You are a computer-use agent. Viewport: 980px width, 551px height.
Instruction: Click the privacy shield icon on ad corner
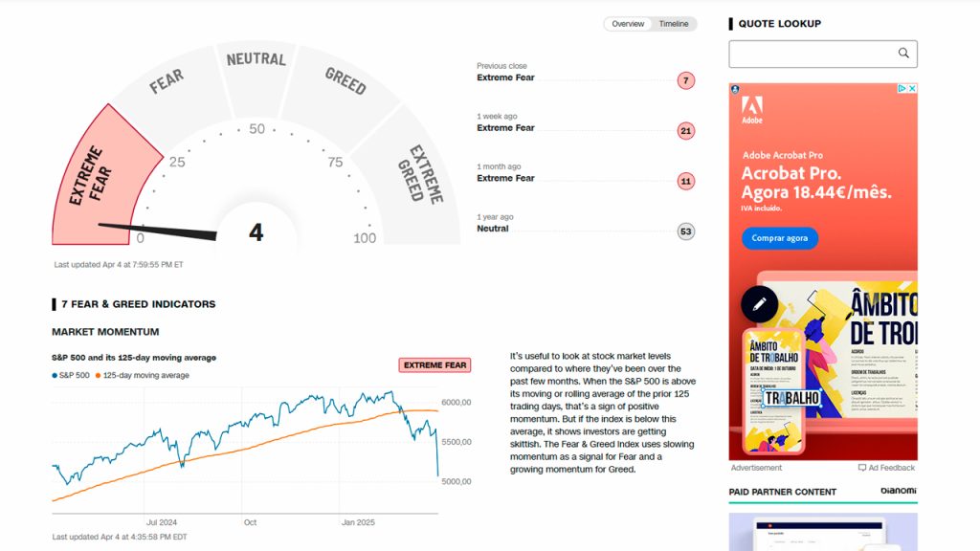[735, 89]
